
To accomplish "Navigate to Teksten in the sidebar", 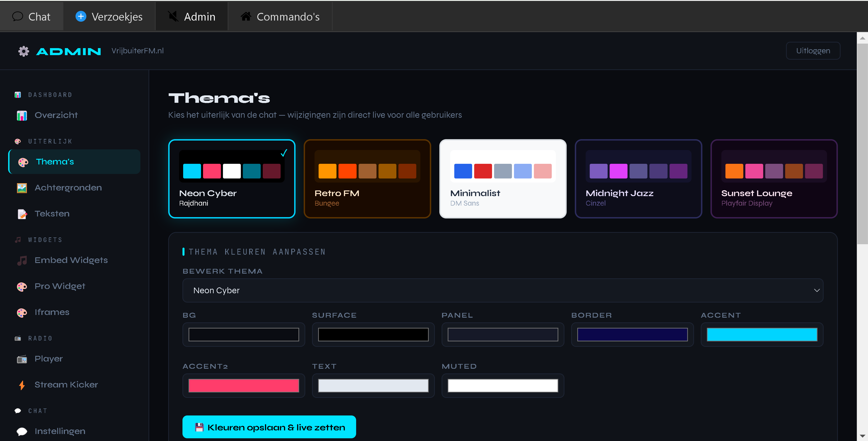I will point(74,213).
